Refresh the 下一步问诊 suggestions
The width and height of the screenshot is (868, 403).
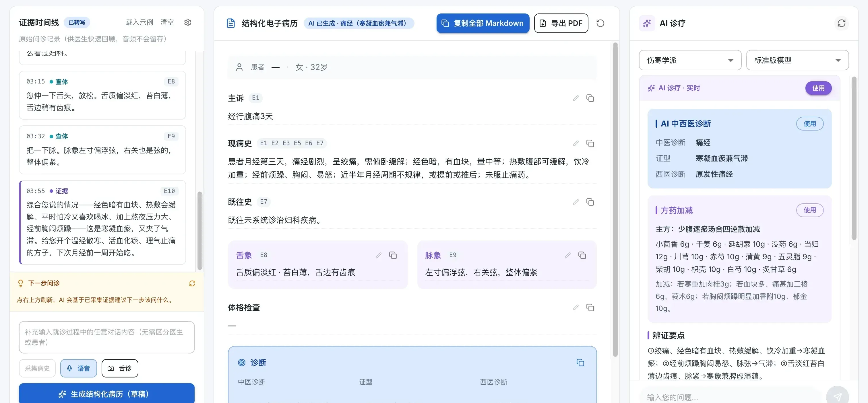click(192, 283)
